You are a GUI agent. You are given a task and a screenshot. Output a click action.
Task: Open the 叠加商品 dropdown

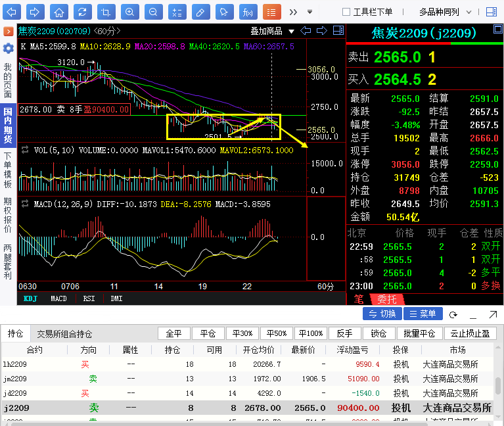click(271, 31)
